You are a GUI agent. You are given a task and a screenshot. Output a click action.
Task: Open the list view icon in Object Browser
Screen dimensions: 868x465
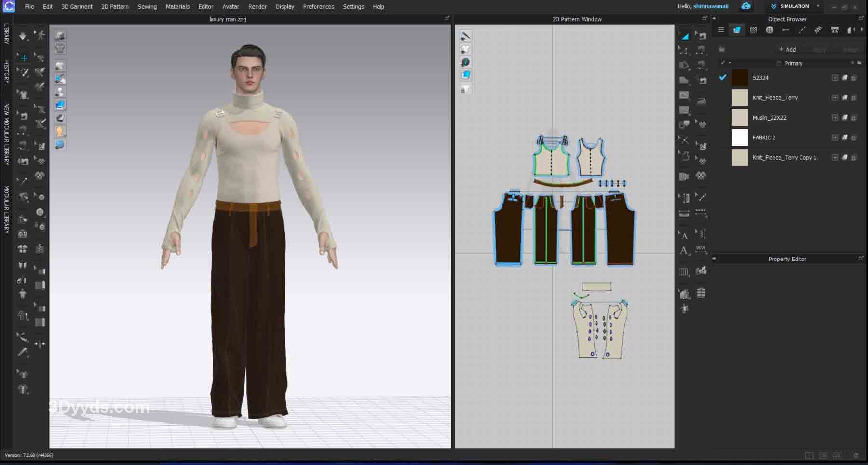pos(720,30)
